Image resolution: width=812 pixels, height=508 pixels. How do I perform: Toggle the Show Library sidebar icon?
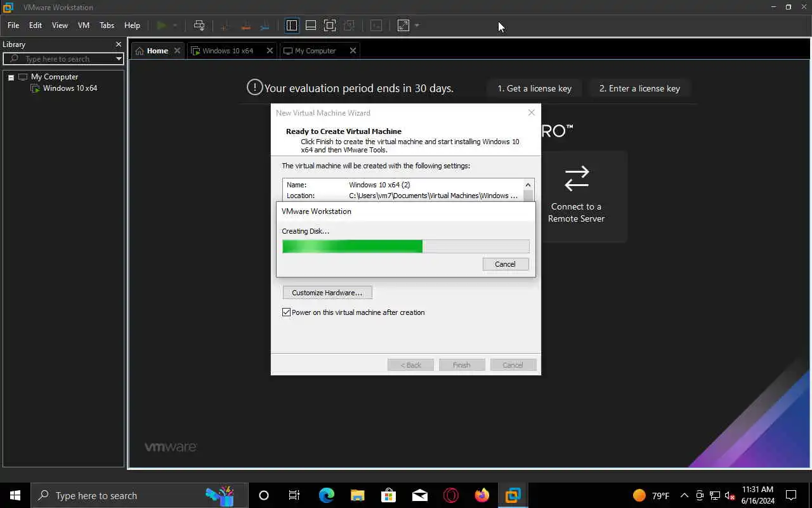click(x=292, y=25)
